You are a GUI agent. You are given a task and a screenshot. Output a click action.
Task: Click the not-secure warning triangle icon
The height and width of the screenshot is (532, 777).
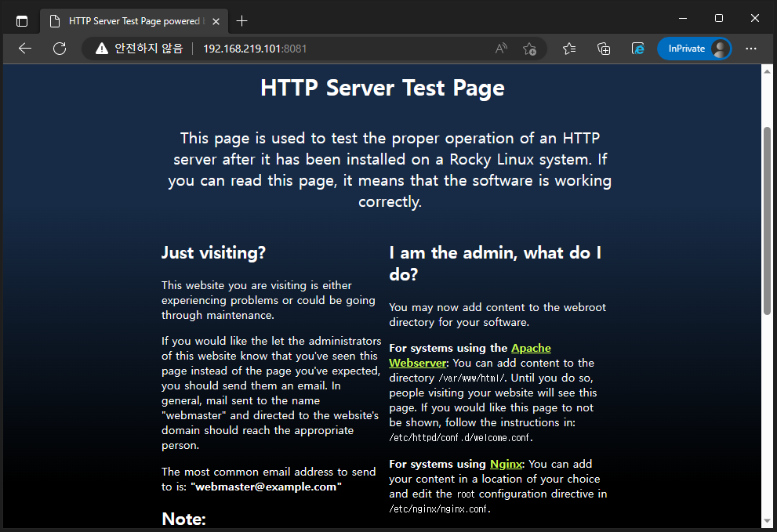click(102, 49)
